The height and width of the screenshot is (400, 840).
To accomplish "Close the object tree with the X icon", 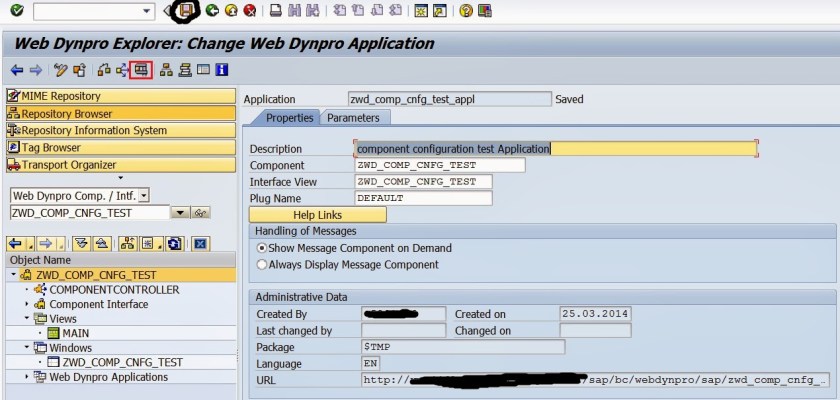I will (x=200, y=243).
